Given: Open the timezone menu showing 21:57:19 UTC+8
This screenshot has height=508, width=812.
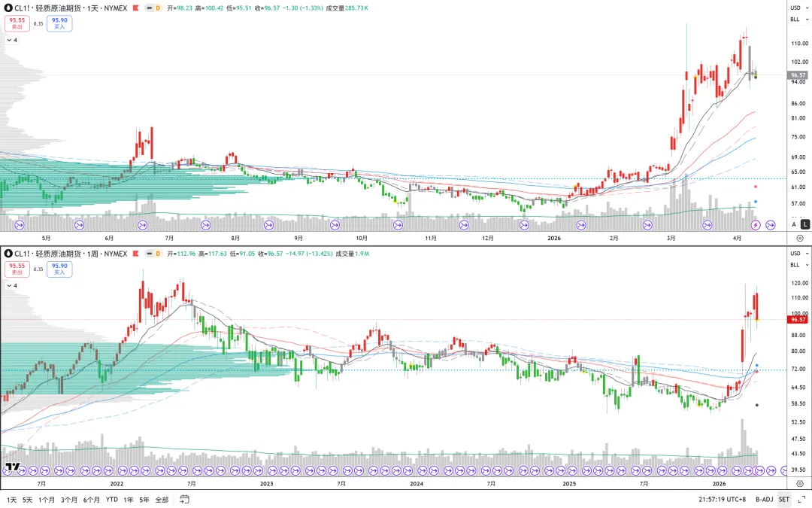Looking at the screenshot, I should (x=724, y=500).
